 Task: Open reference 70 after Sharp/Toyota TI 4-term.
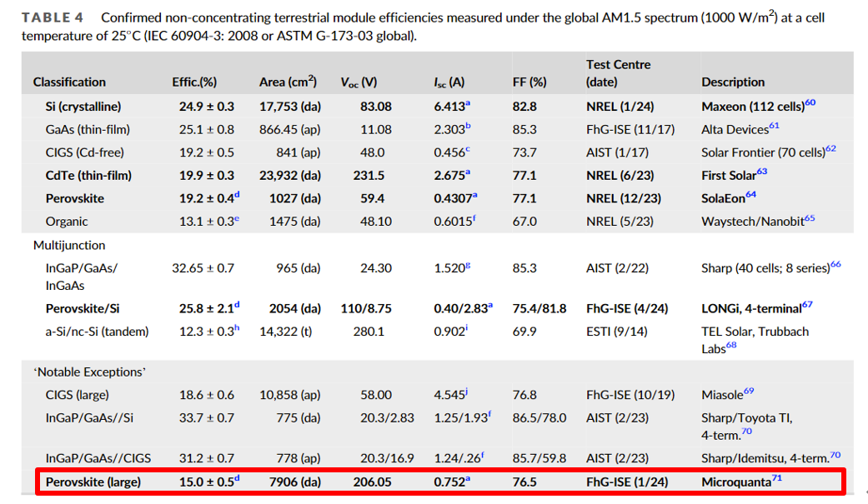pos(747,431)
